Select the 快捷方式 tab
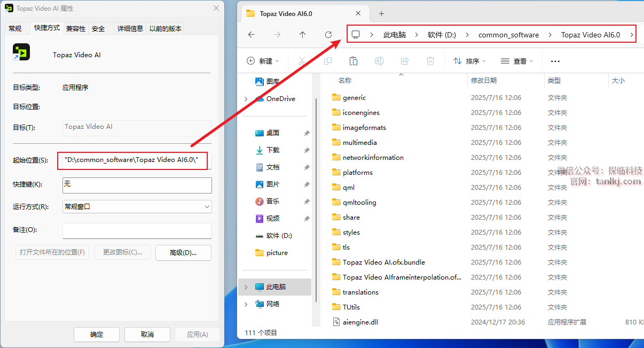This screenshot has height=348, width=644. coord(47,28)
